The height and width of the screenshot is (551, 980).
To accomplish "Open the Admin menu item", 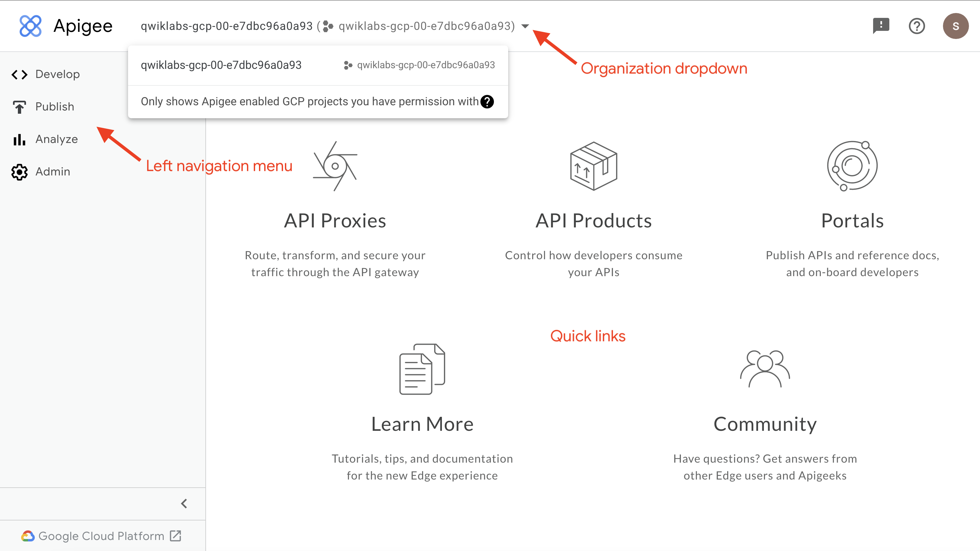I will tap(53, 171).
